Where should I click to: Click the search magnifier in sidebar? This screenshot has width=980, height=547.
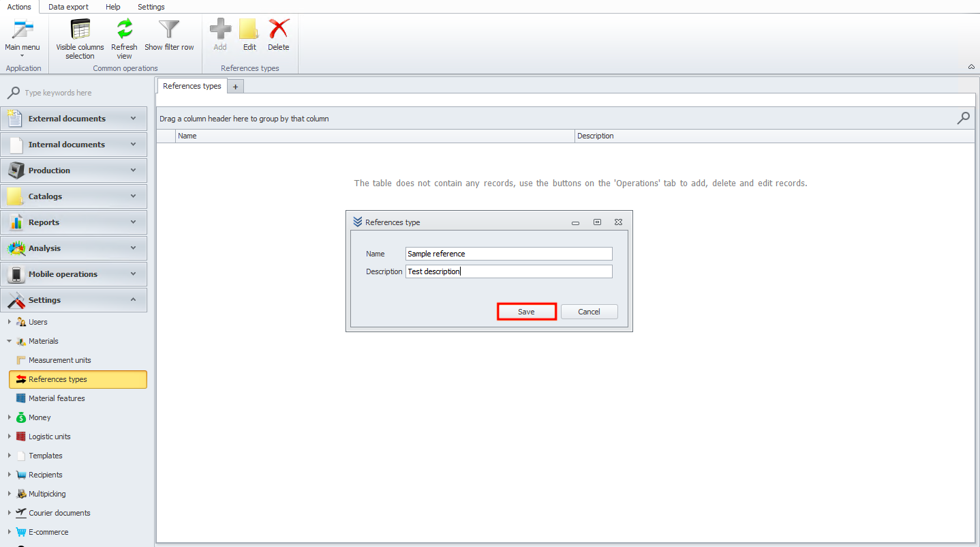pyautogui.click(x=13, y=93)
